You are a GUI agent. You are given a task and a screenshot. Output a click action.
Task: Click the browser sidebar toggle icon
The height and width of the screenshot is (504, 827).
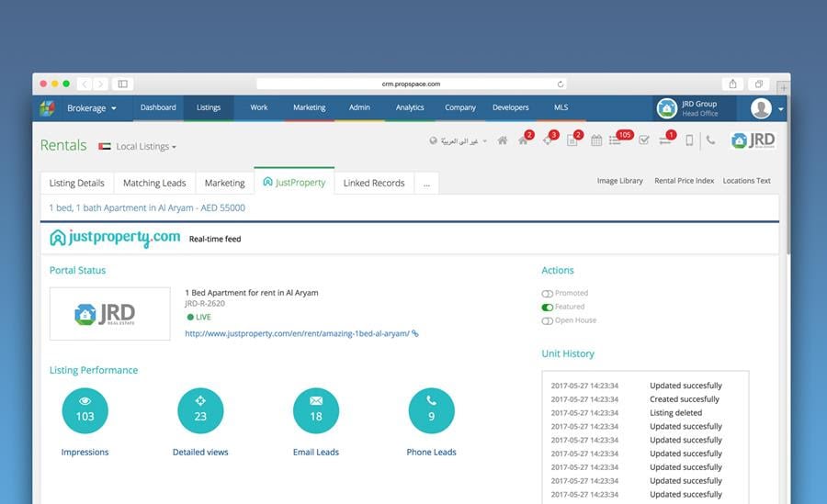coord(122,84)
